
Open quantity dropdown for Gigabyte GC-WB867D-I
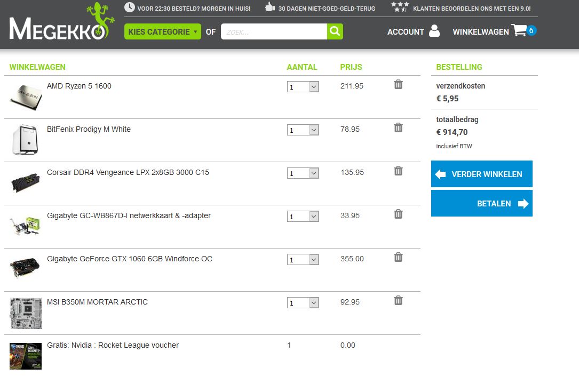tap(303, 217)
